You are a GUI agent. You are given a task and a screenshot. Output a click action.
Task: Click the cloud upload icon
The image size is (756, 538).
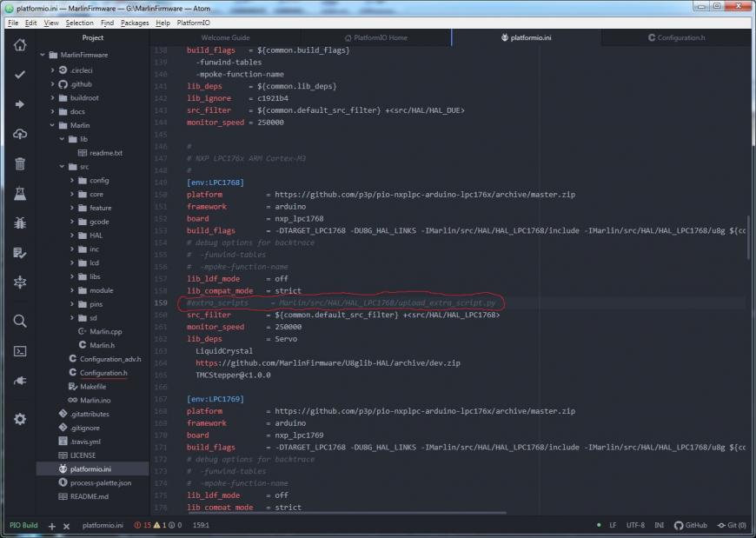tap(20, 134)
